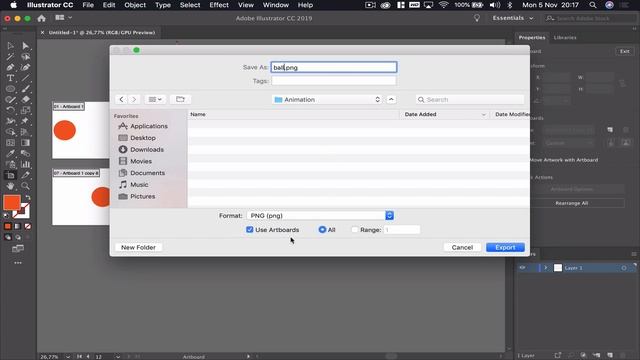The height and width of the screenshot is (360, 640).
Task: Select the Width warp tool
Action: coord(10,121)
